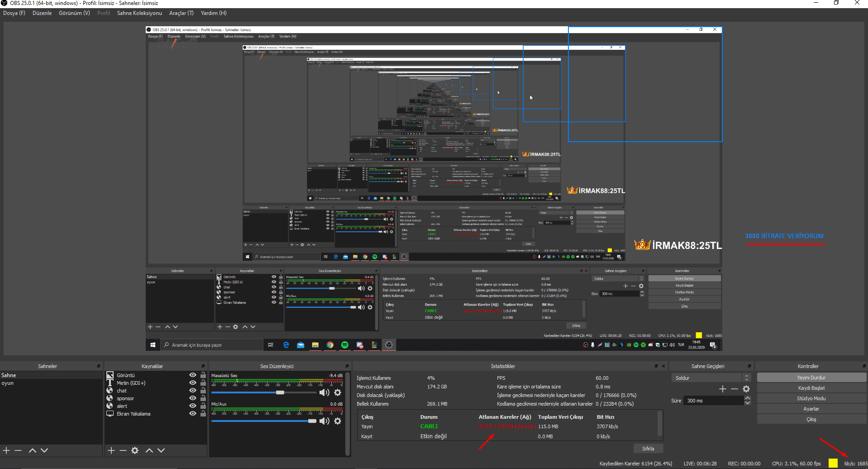Viewport: 868px width, 469px height.
Task: Open Masaüstü Ses audio settings gear
Action: point(338,392)
